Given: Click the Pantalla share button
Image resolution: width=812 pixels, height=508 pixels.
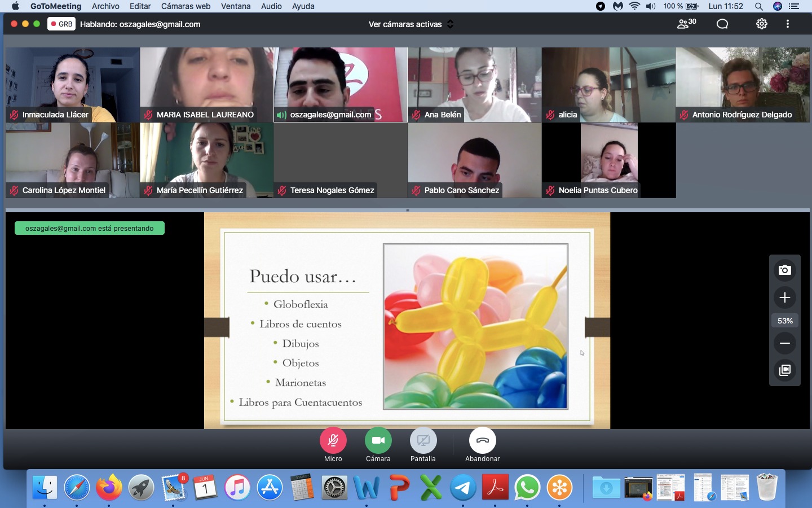Looking at the screenshot, I should 423,440.
